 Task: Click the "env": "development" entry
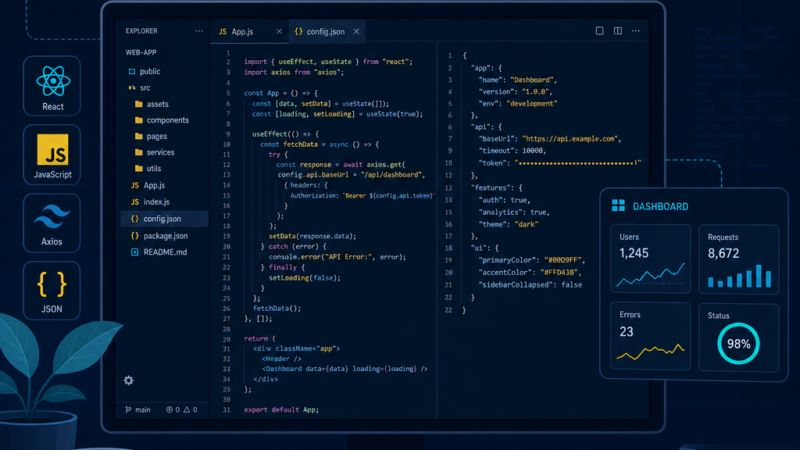pos(518,104)
